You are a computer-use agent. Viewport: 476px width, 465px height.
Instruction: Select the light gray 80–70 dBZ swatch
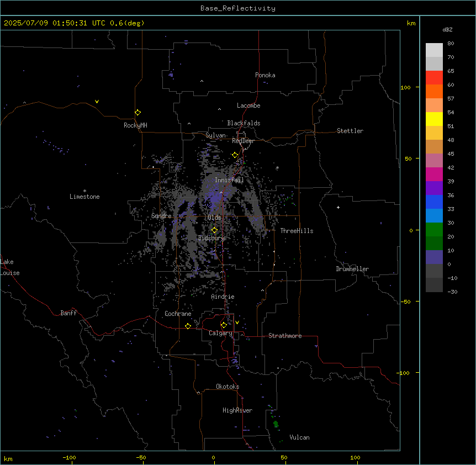(x=434, y=50)
